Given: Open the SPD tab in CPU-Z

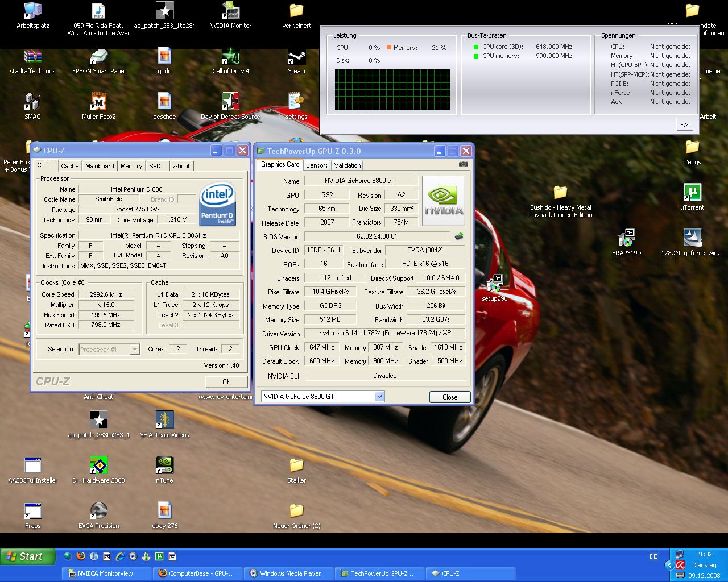Looking at the screenshot, I should [x=155, y=166].
